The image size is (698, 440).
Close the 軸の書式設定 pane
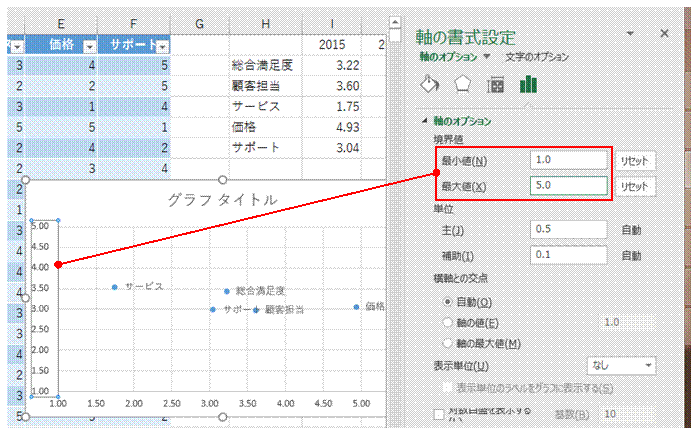[x=664, y=33]
